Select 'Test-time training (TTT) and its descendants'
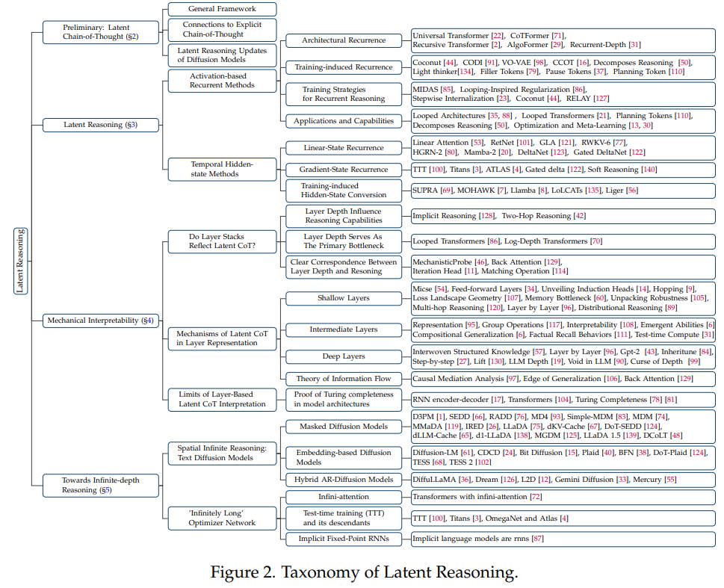724x588 pixels. (344, 519)
